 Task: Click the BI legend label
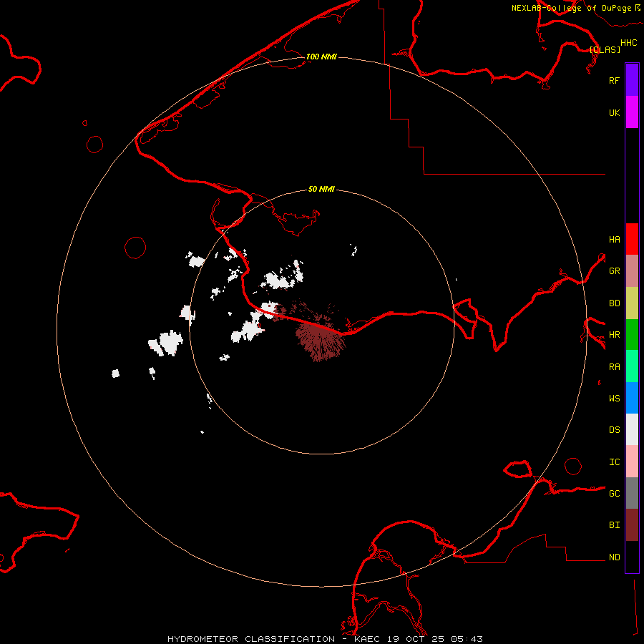click(x=615, y=525)
